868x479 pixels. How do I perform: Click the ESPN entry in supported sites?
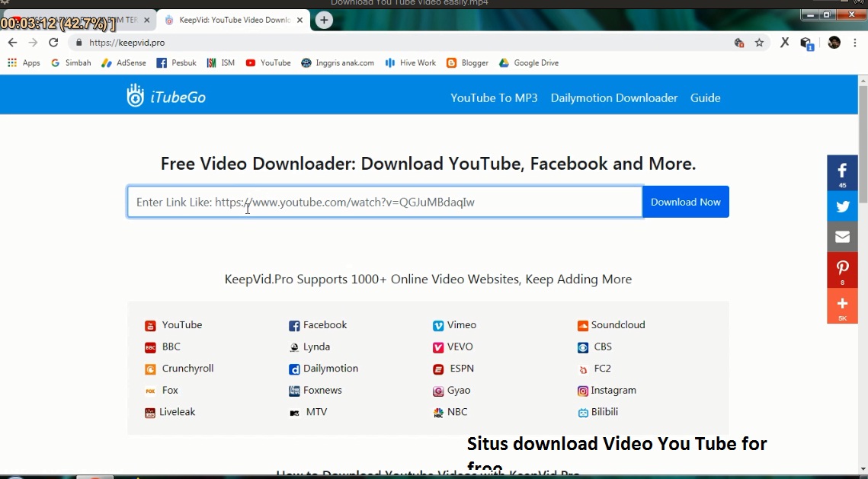pos(453,369)
